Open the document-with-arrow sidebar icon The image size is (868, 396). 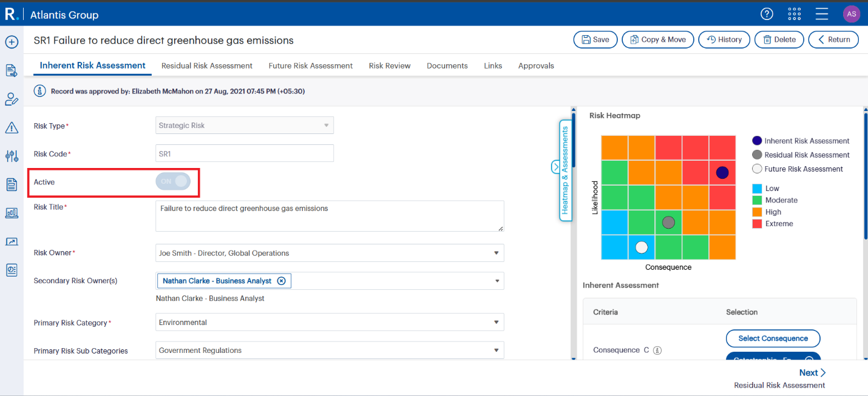[12, 71]
